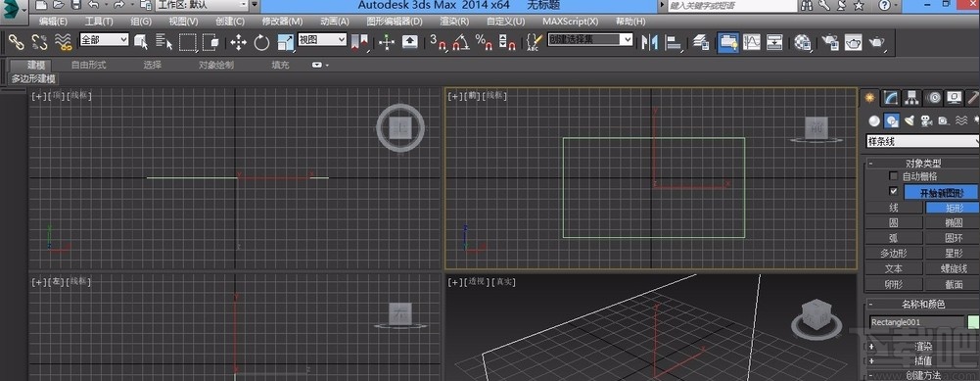Click Edit Named Selection Sets icon
980x381 pixels.
(535, 42)
